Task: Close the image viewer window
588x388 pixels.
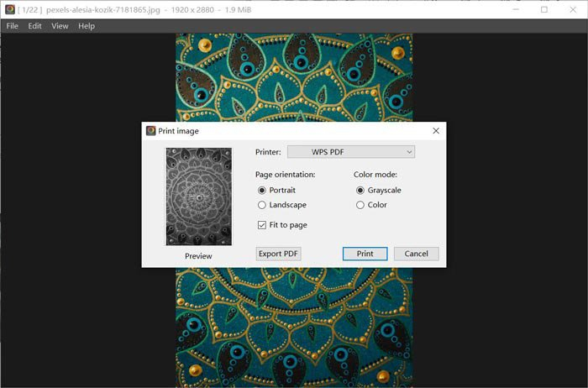Action: [573, 9]
